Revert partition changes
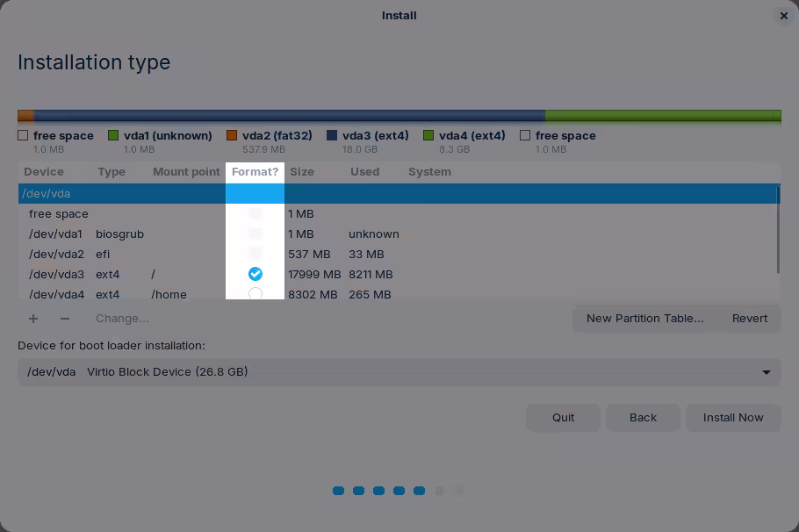Screen dimensions: 799x532 pyautogui.click(x=750, y=319)
